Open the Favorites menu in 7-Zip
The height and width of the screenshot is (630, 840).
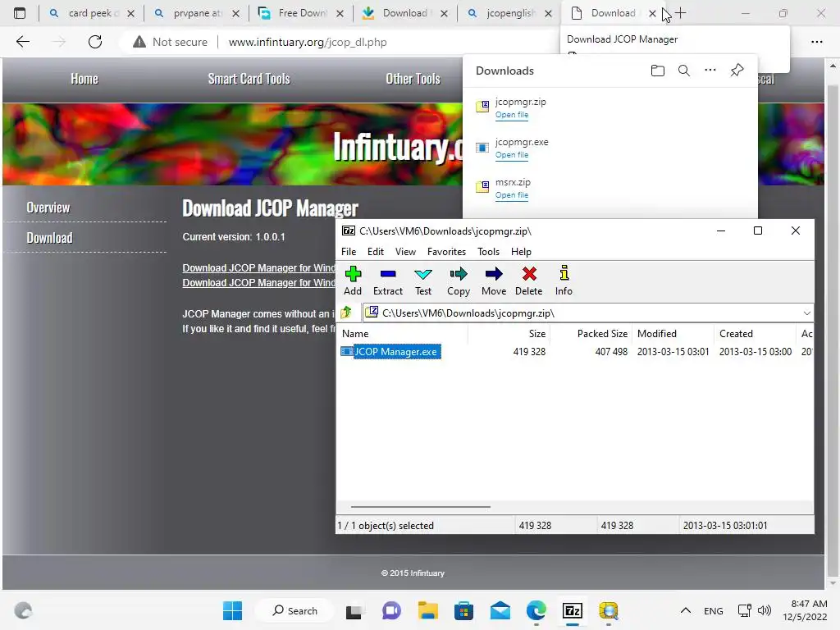pos(446,252)
